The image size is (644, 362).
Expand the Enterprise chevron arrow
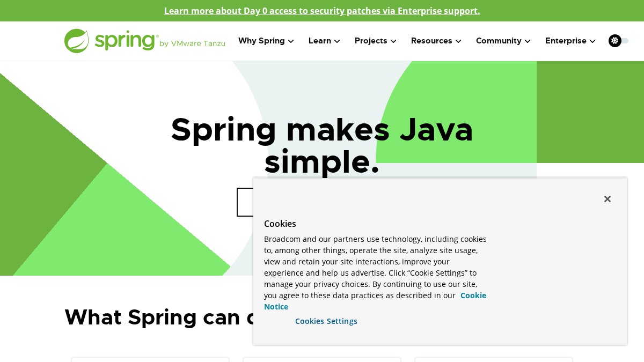point(592,41)
